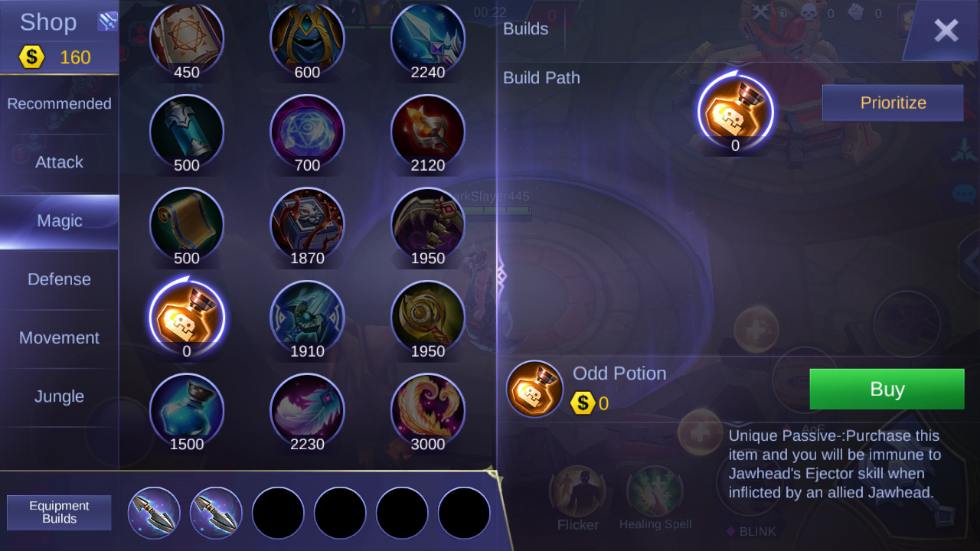
Task: Buy the Odd Potion
Action: (x=887, y=389)
